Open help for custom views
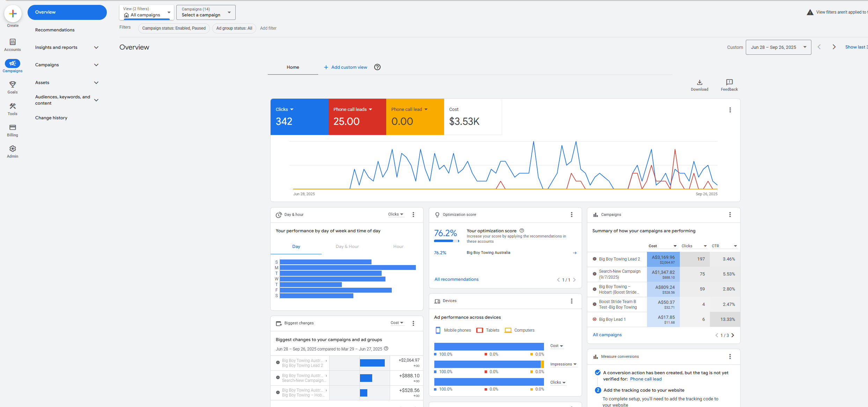868x407 pixels. click(x=377, y=67)
